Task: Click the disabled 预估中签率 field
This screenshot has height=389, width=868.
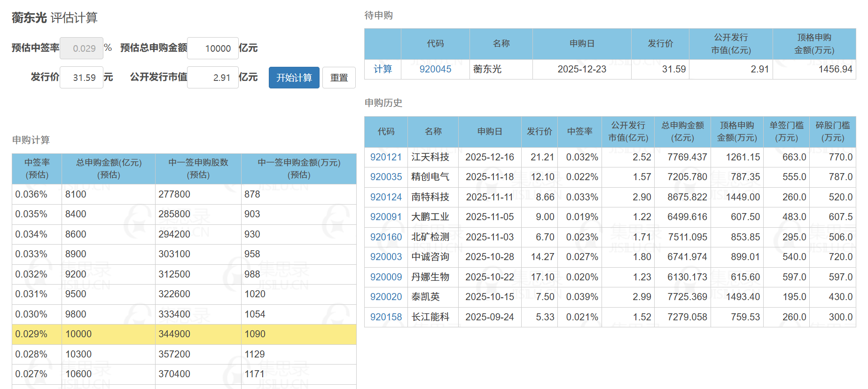Action: [81, 48]
